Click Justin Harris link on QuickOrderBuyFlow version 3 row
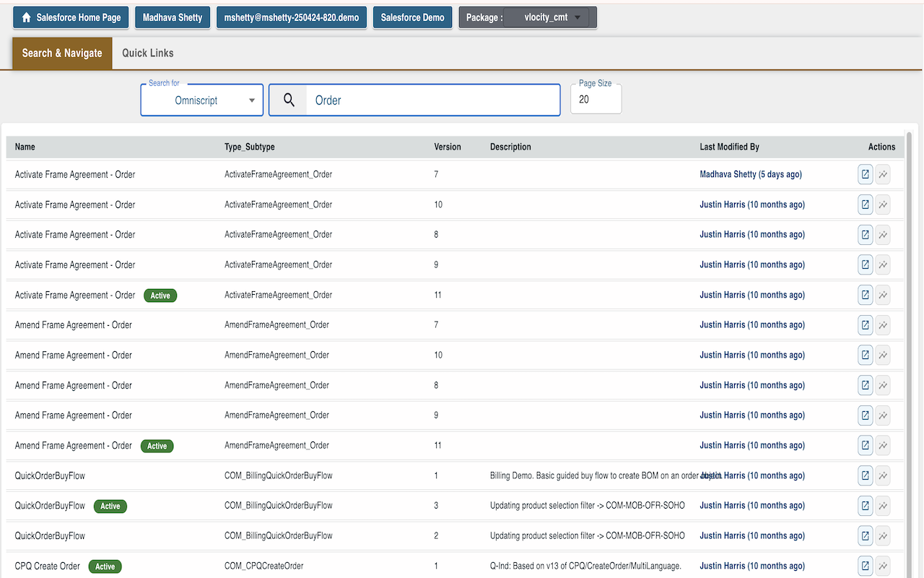The image size is (924, 578). pos(752,505)
